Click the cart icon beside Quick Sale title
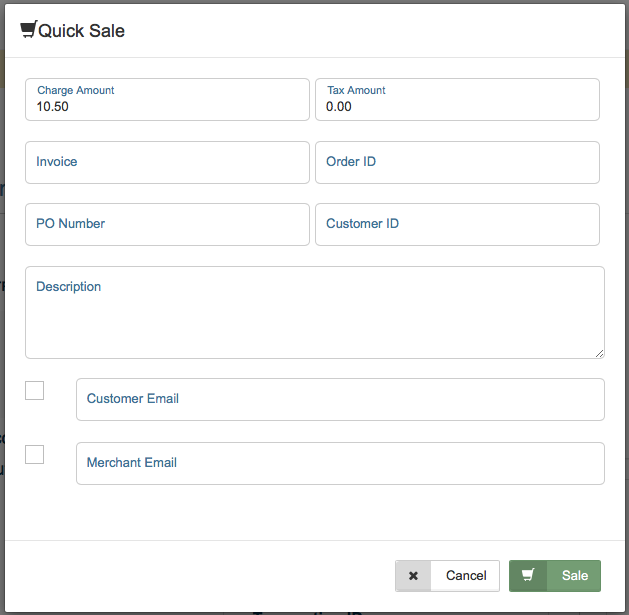 click(x=28, y=30)
